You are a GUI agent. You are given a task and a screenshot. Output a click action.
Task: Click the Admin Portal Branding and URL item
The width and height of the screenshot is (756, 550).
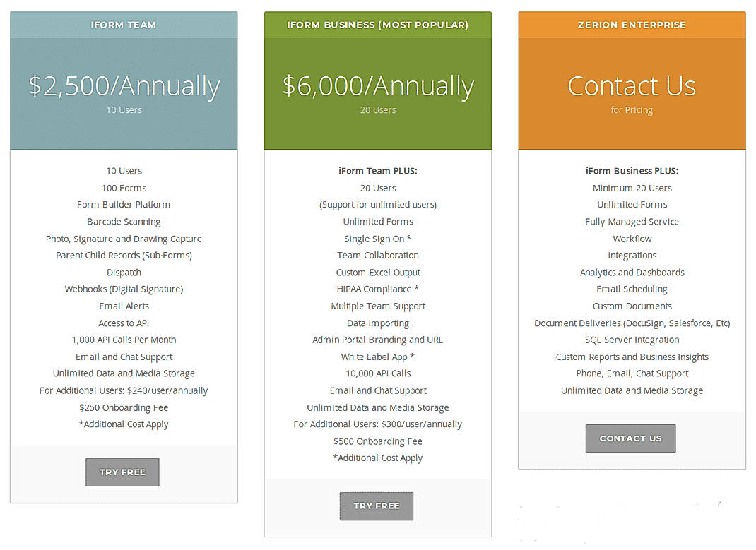[x=377, y=340]
